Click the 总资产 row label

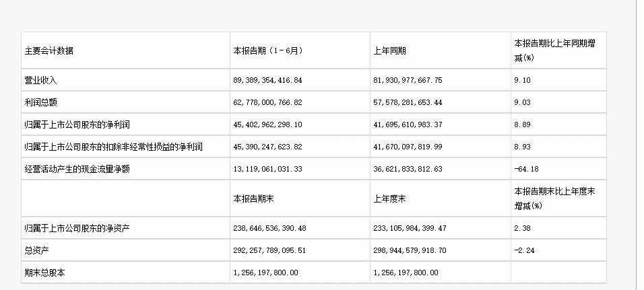point(36,250)
